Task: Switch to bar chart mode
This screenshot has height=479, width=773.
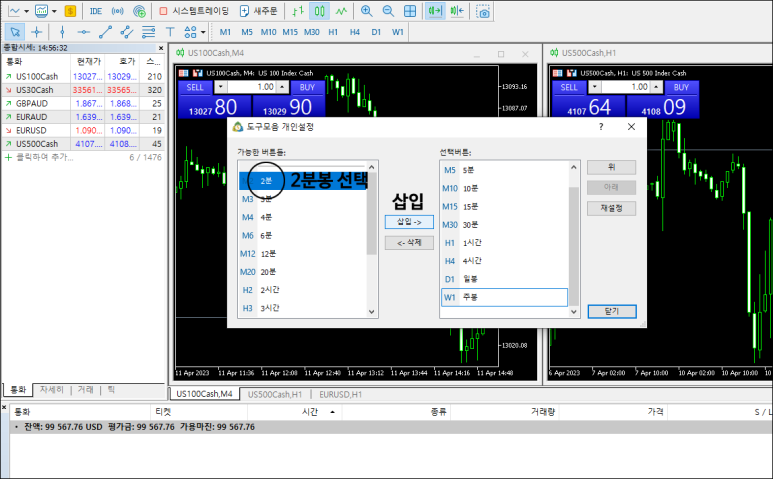Action: coord(298,11)
